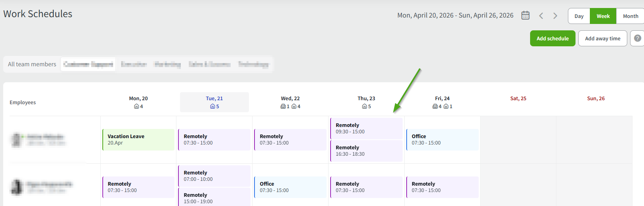Switch to Day view
This screenshot has height=206, width=644.
579,16
